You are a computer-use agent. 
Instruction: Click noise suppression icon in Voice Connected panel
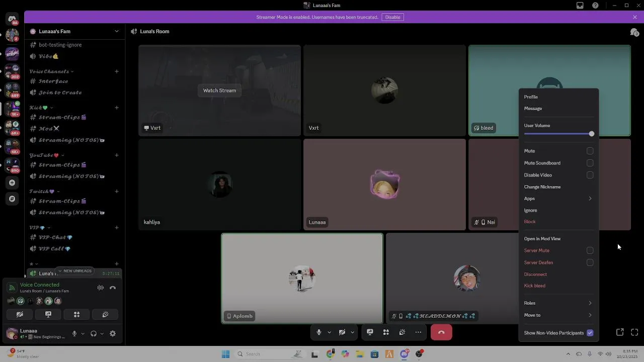(101, 288)
